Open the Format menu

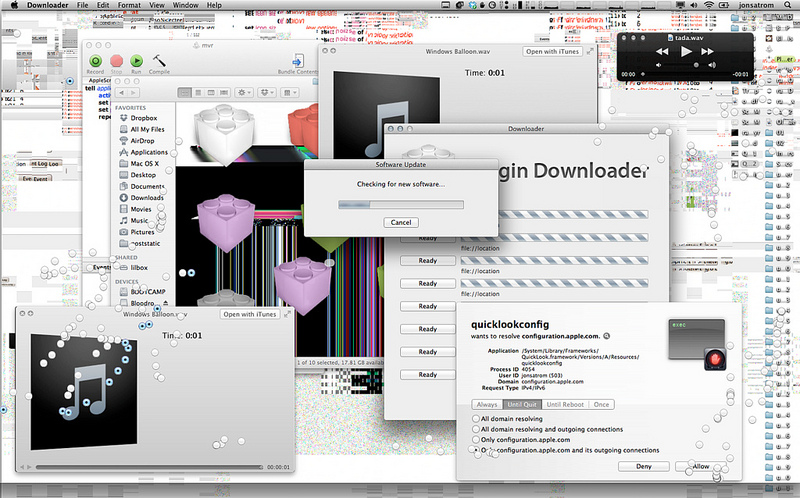[x=129, y=5]
